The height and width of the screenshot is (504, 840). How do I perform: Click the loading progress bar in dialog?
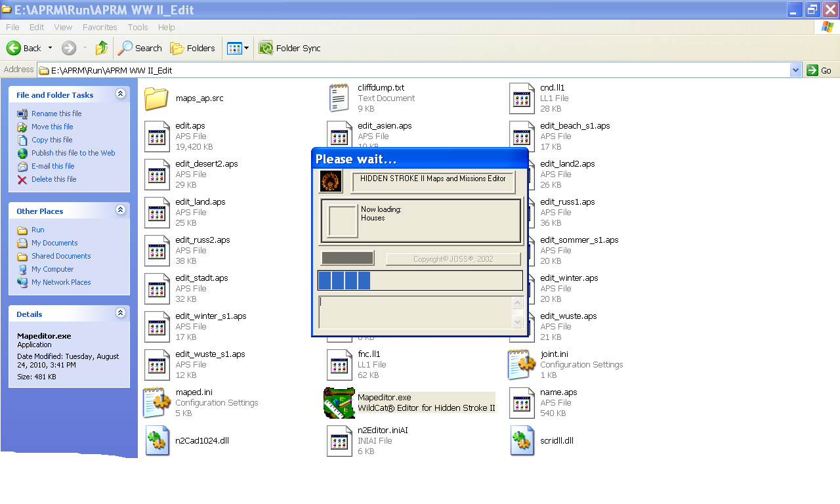420,280
